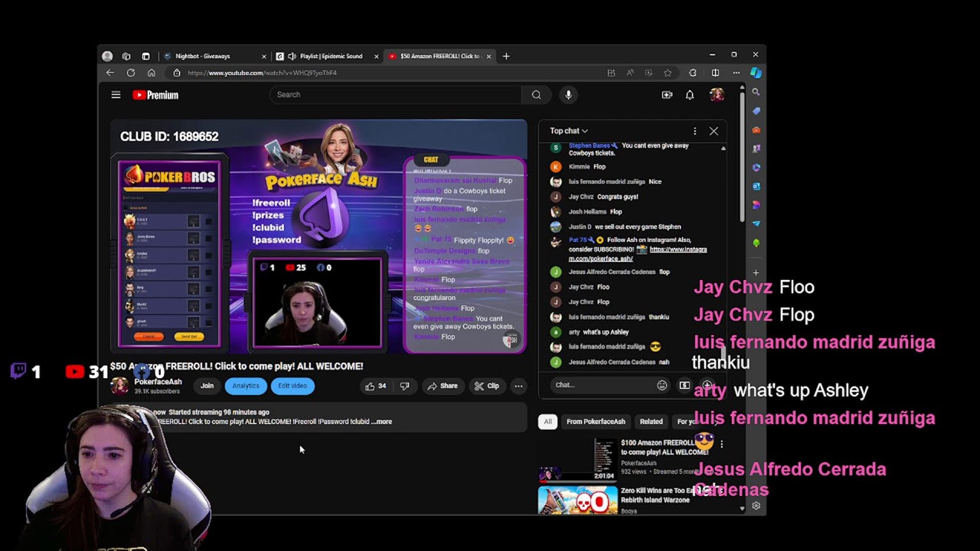This screenshot has height=551, width=980.
Task: Click the YouTube search field
Action: point(396,95)
